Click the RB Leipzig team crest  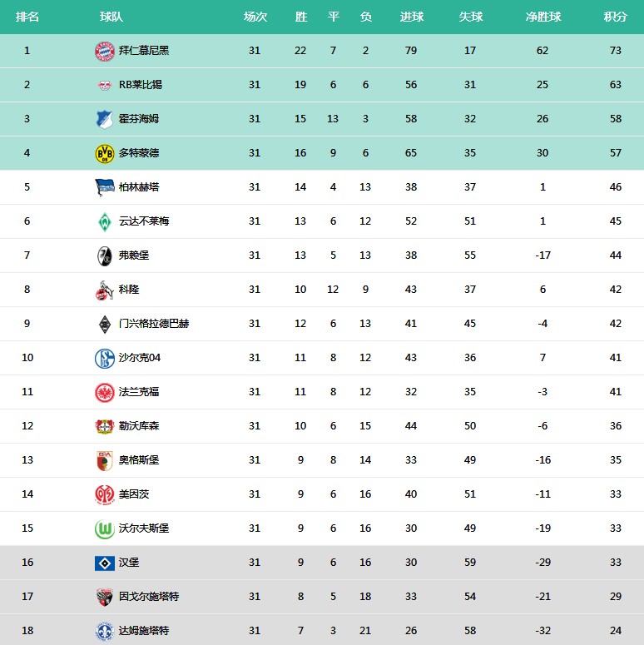click(105, 85)
